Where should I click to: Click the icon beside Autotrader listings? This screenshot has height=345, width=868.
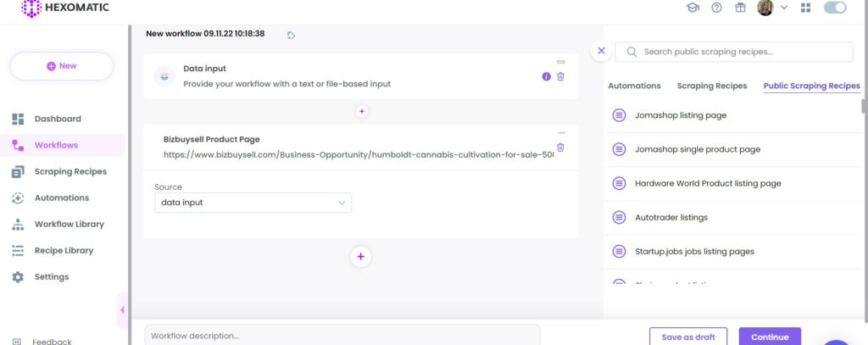point(619,218)
